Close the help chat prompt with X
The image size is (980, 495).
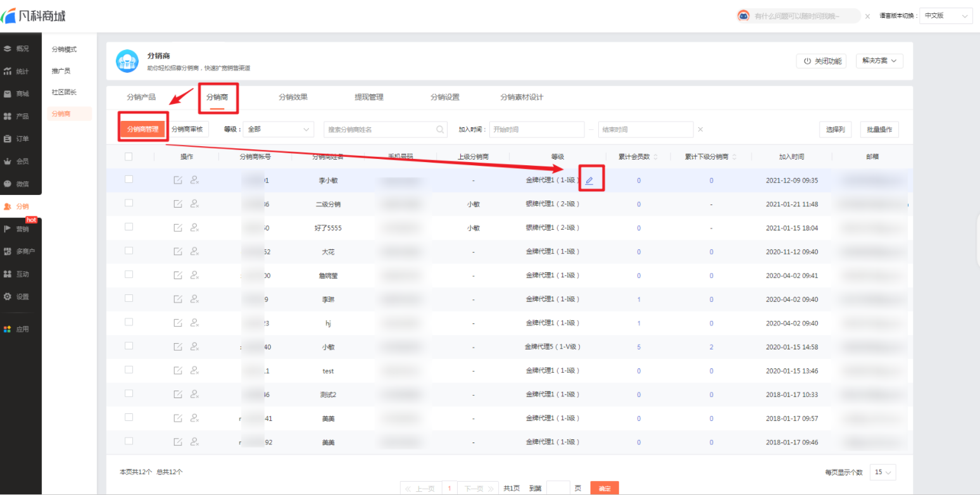coord(867,16)
